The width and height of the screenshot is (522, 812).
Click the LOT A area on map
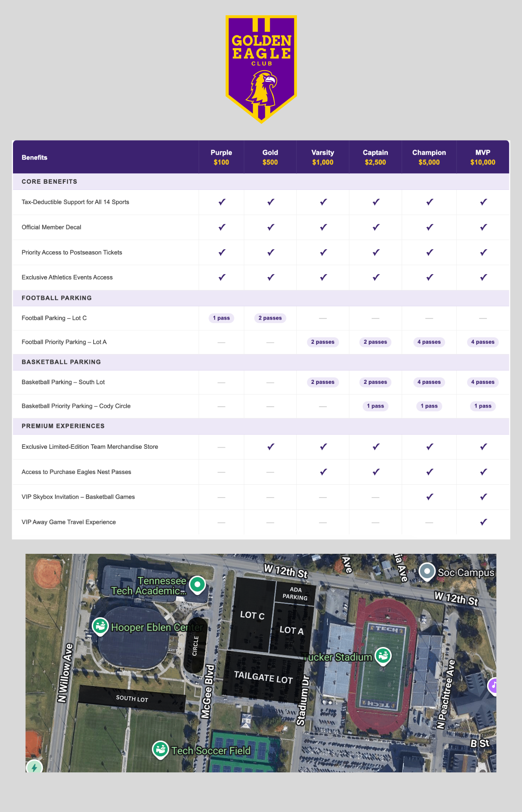(x=292, y=630)
